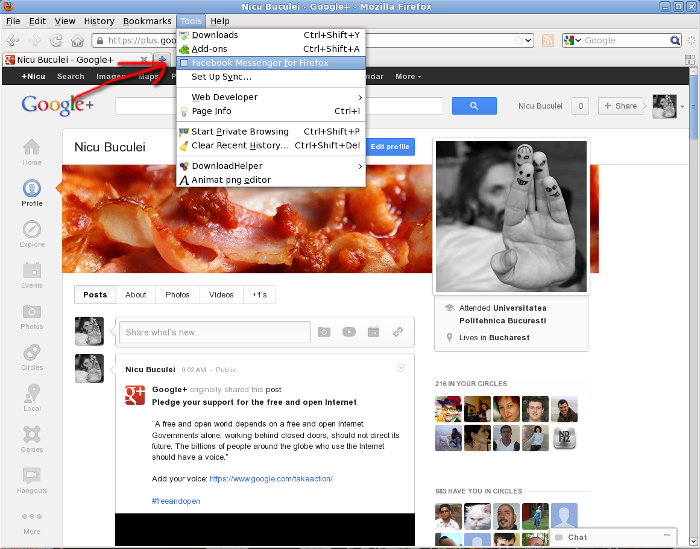Open the Photos camera icon in sidebar
This screenshot has width=700, height=549.
click(x=32, y=311)
